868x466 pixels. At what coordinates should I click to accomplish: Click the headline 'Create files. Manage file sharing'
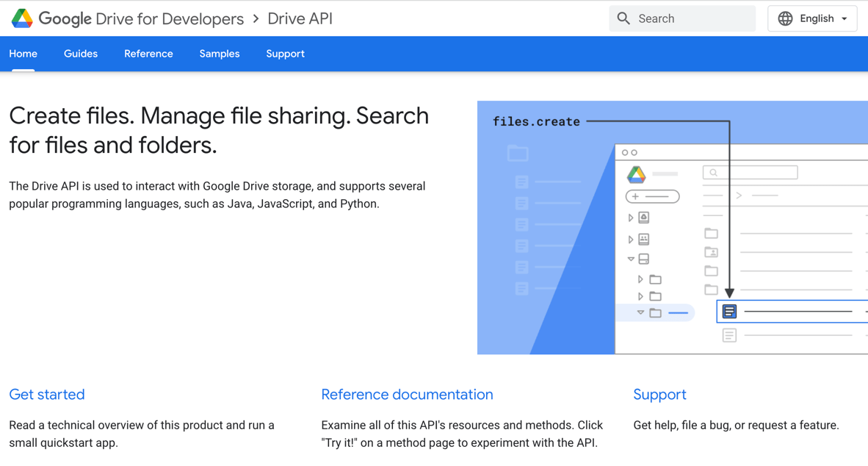[x=219, y=130]
